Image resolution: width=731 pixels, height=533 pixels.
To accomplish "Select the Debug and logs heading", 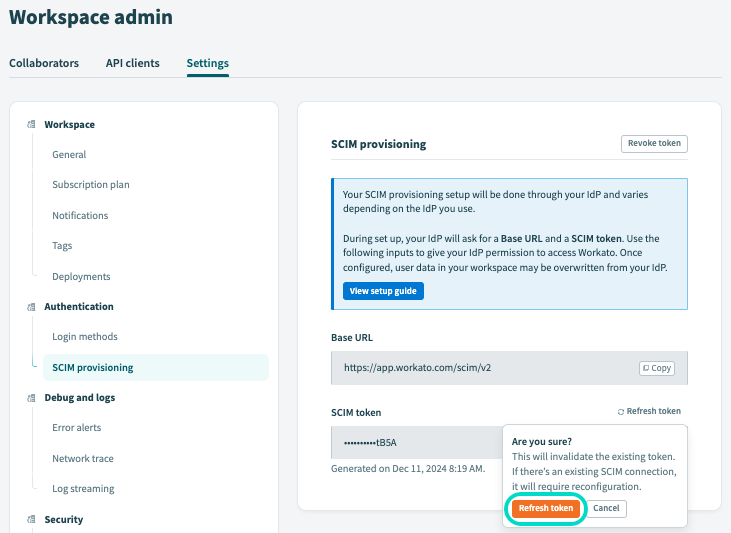I will [80, 398].
